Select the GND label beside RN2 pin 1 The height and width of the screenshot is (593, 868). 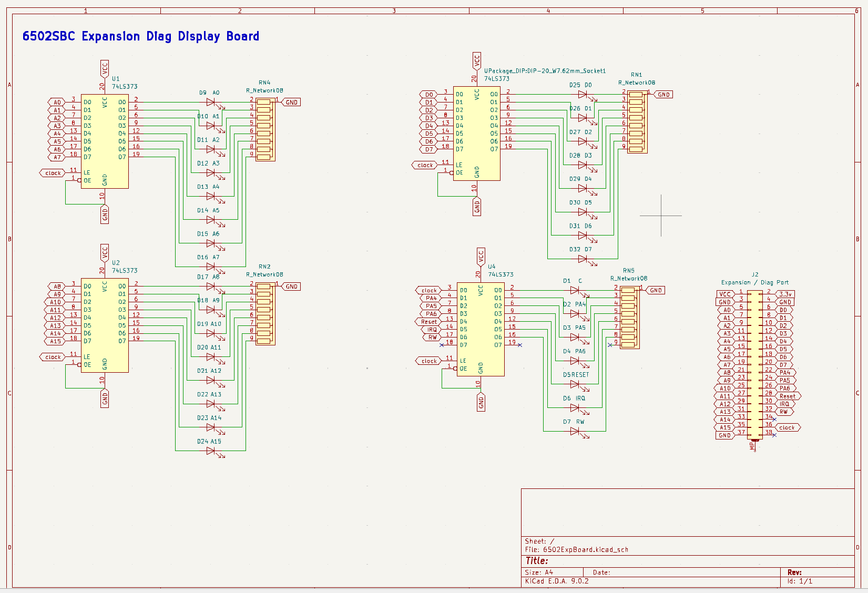point(291,287)
